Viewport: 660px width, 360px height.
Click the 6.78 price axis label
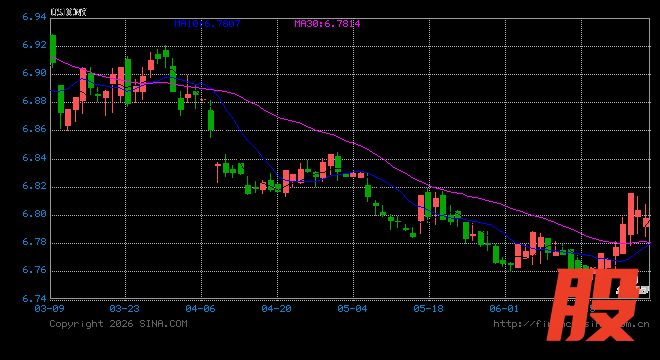pyautogui.click(x=35, y=242)
